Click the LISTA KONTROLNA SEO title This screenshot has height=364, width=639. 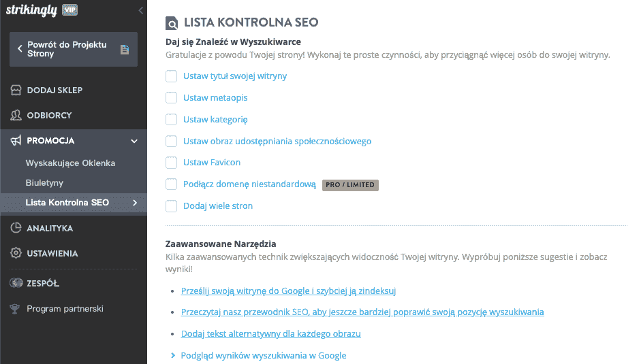[251, 22]
